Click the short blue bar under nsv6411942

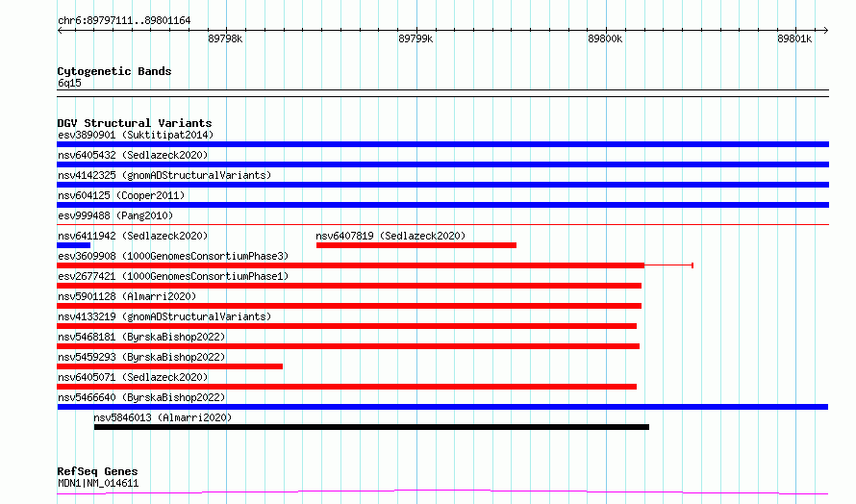pos(74,245)
